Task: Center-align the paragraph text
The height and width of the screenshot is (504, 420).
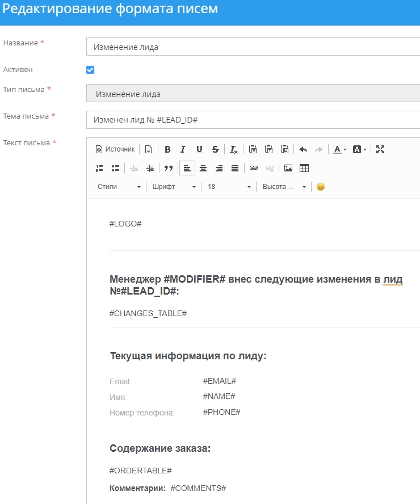Action: pos(203,168)
